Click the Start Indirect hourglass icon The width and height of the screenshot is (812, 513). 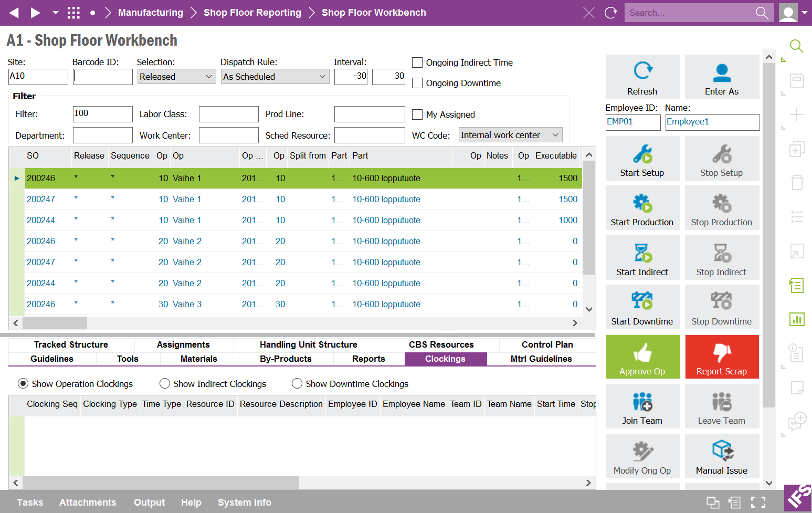click(x=642, y=253)
